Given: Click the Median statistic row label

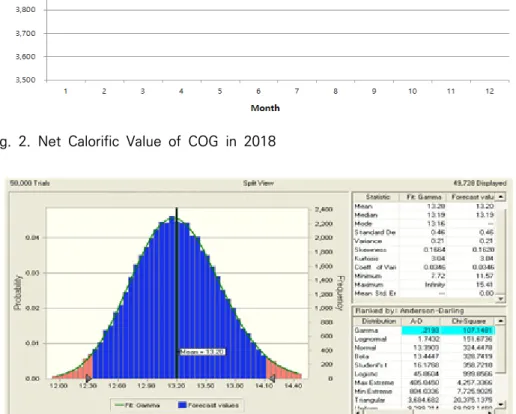Looking at the screenshot, I should click(x=366, y=215).
